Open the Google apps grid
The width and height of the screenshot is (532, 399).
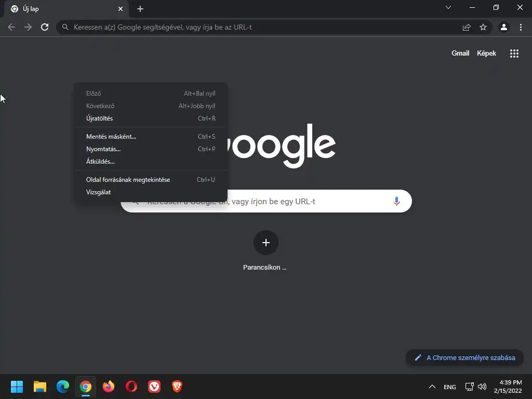[514, 54]
